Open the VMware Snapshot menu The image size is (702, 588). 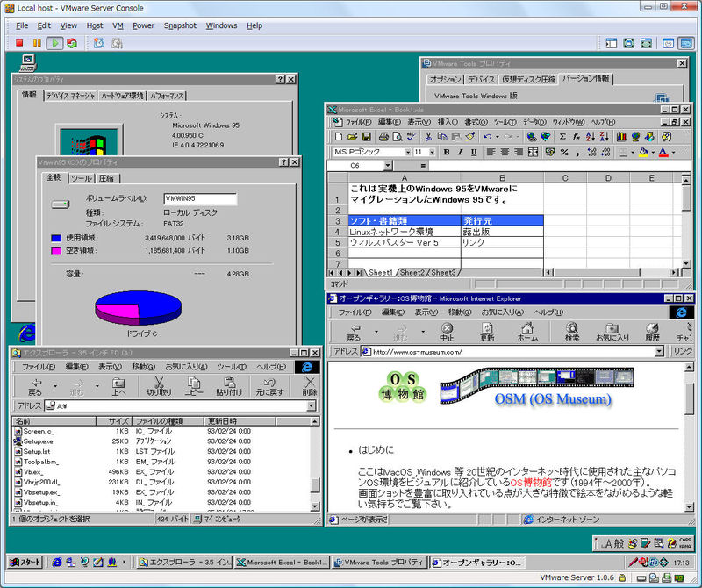180,25
